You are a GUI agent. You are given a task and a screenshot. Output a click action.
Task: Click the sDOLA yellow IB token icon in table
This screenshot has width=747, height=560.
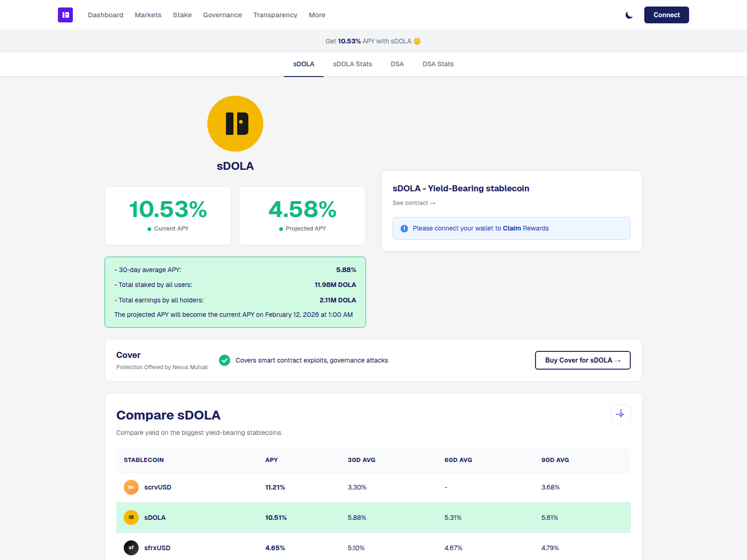[131, 518]
